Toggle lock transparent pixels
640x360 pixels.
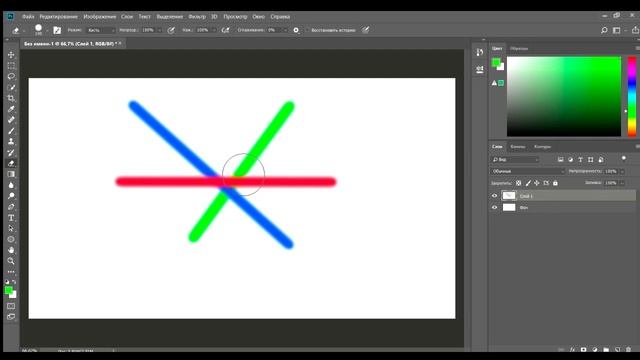pyautogui.click(x=518, y=183)
